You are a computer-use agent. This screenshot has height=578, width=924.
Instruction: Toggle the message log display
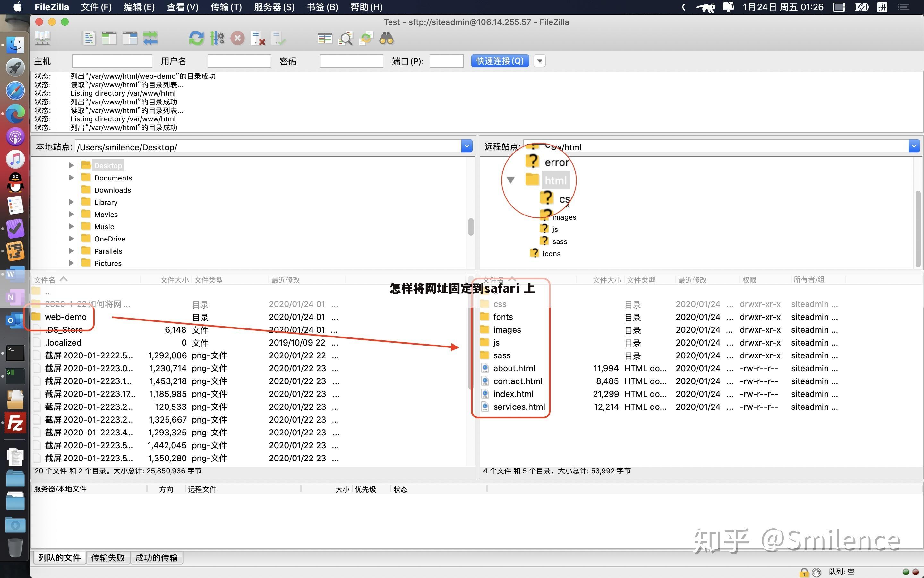pyautogui.click(x=89, y=39)
